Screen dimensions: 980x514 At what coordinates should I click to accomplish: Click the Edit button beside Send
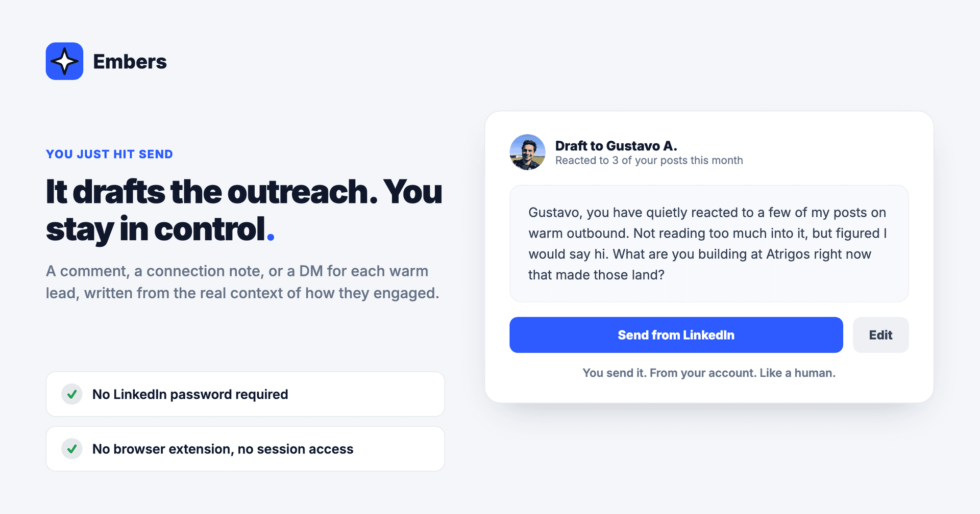coord(880,335)
